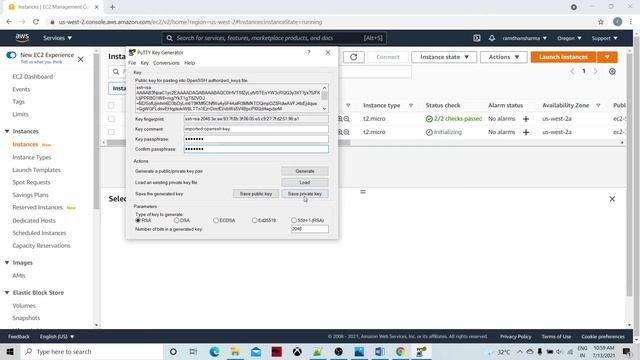This screenshot has width=640, height=360.
Task: Open Microsoft Edge from the taskbar
Action: 214,351
